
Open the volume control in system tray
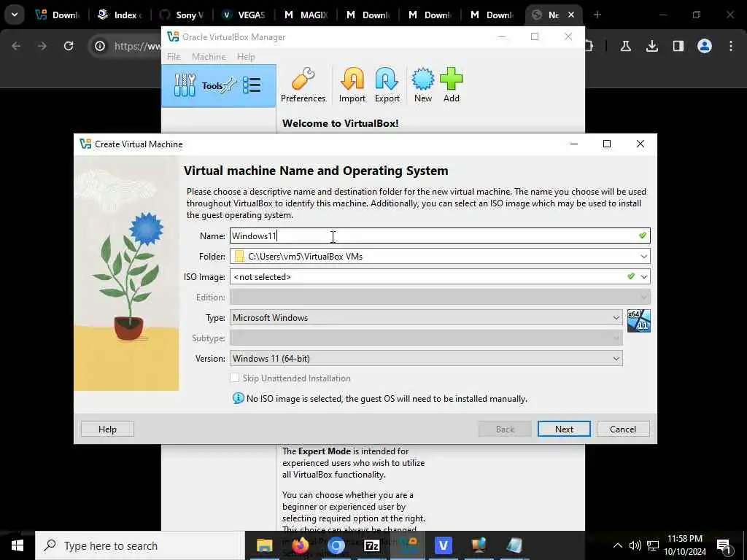coord(635,545)
